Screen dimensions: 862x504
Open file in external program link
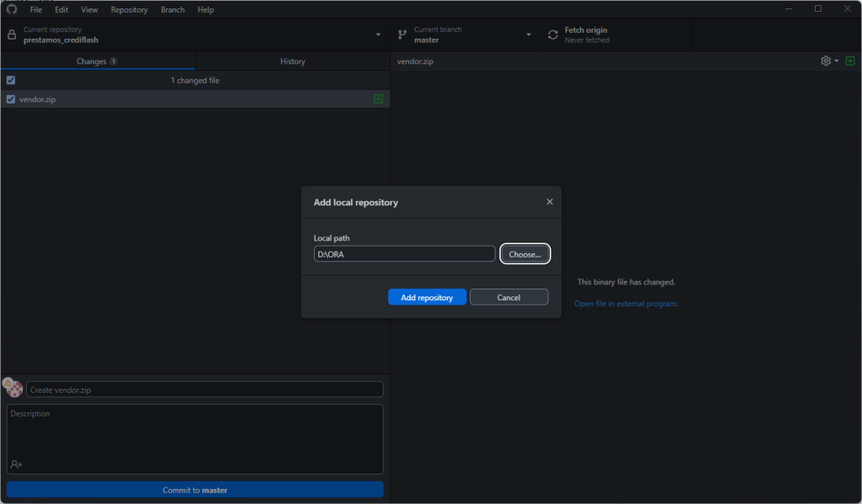[x=625, y=304]
